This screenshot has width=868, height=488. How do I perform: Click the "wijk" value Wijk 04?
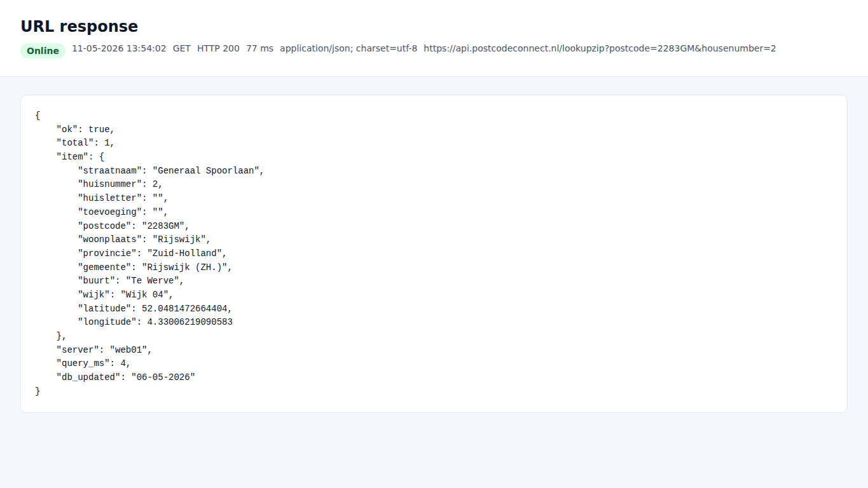click(x=144, y=294)
